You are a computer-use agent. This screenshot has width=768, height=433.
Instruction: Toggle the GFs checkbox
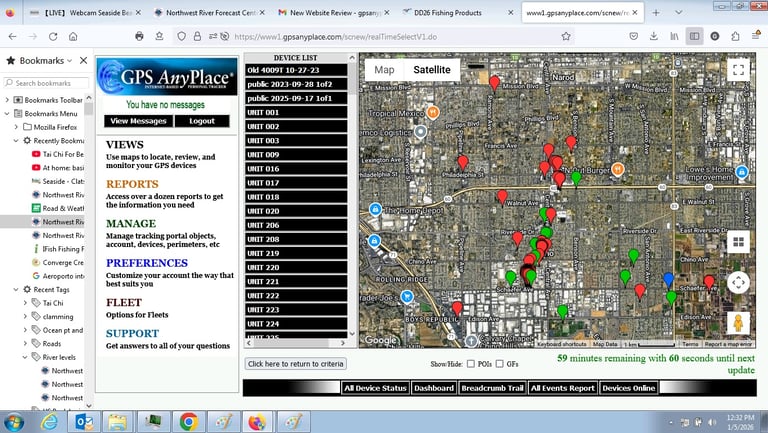pos(500,363)
